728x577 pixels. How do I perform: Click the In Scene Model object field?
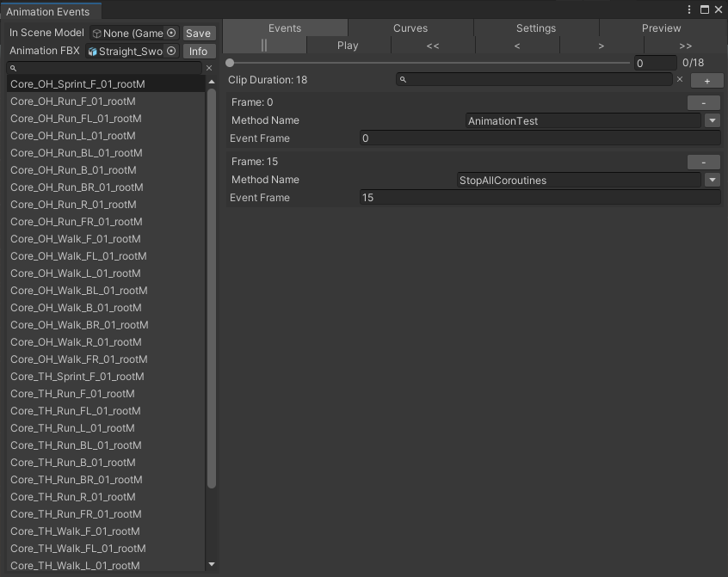(x=134, y=33)
